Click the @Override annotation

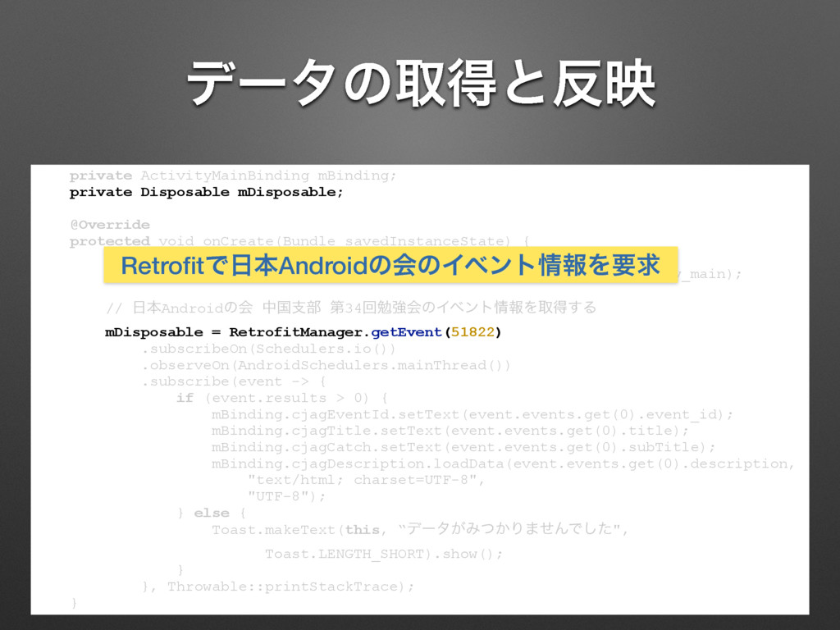pos(110,225)
